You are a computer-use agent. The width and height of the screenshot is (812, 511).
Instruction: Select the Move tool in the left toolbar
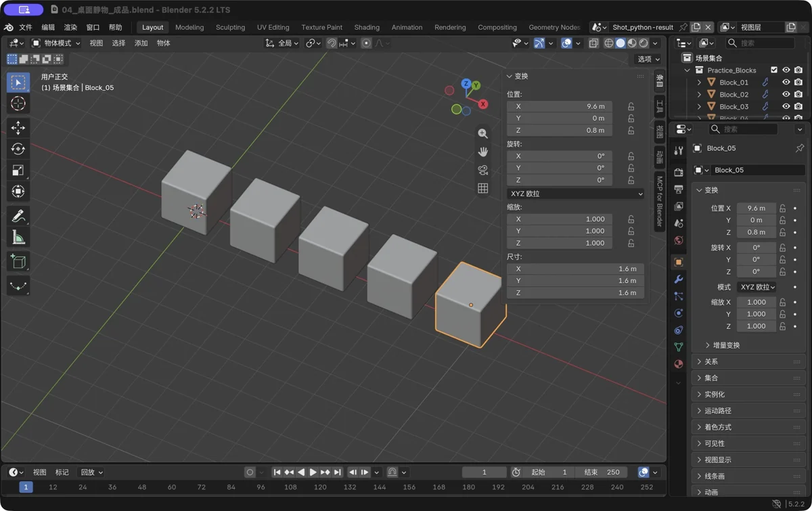[18, 127]
